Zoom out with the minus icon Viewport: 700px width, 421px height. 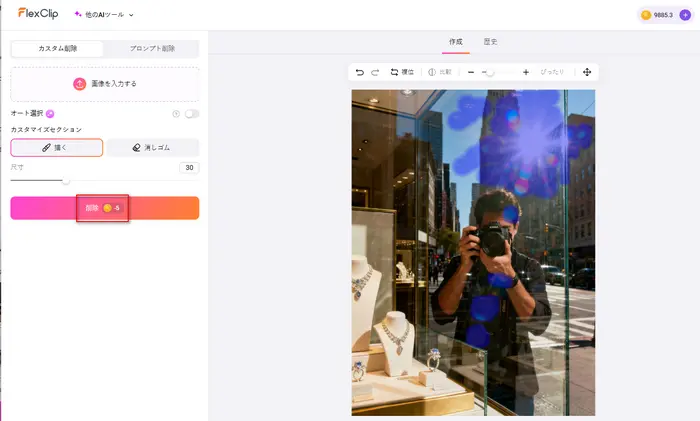point(470,72)
